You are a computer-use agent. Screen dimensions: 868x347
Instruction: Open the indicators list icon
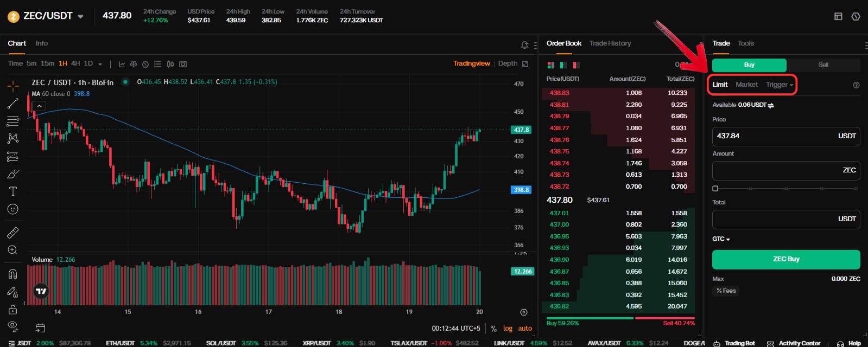(x=157, y=64)
